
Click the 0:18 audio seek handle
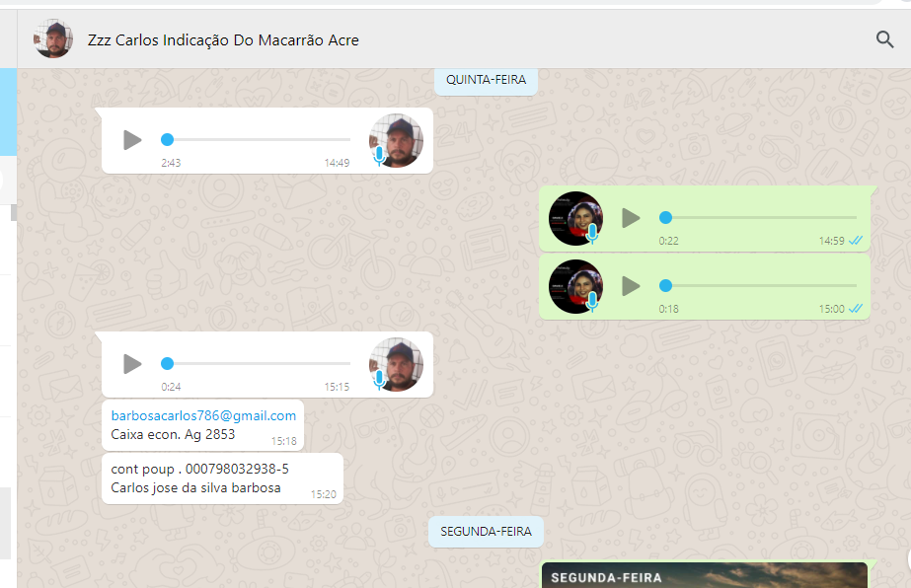pos(665,286)
